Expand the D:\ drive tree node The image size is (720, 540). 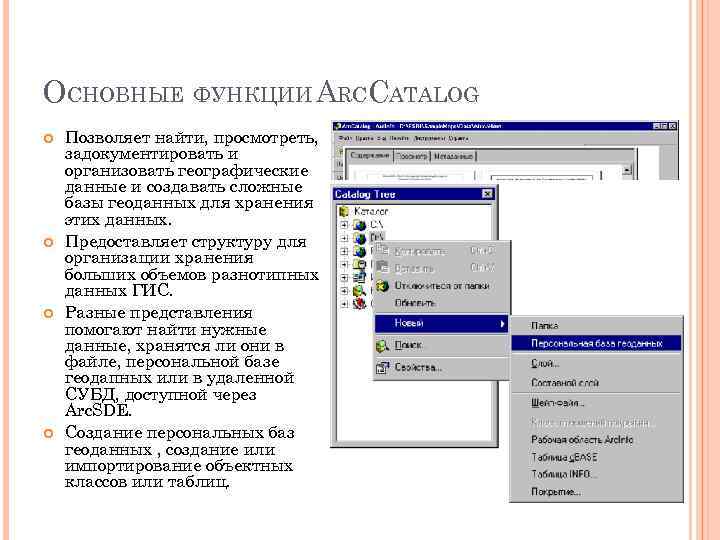[x=344, y=238]
